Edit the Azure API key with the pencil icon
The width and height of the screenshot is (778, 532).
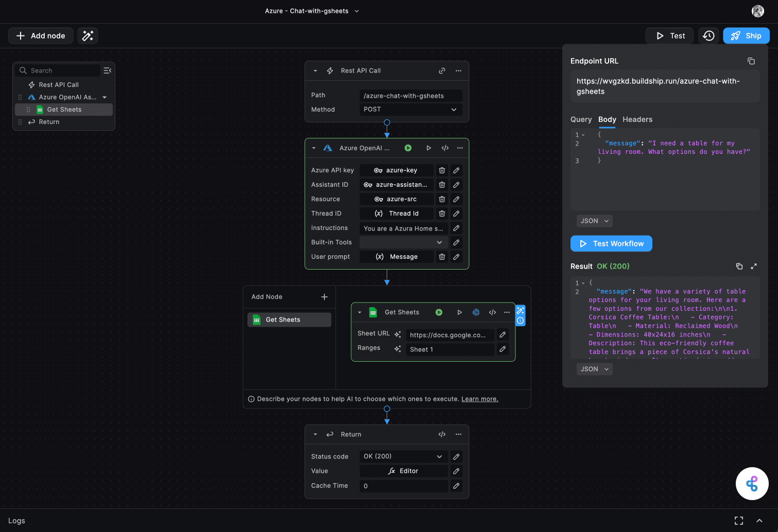coord(456,170)
